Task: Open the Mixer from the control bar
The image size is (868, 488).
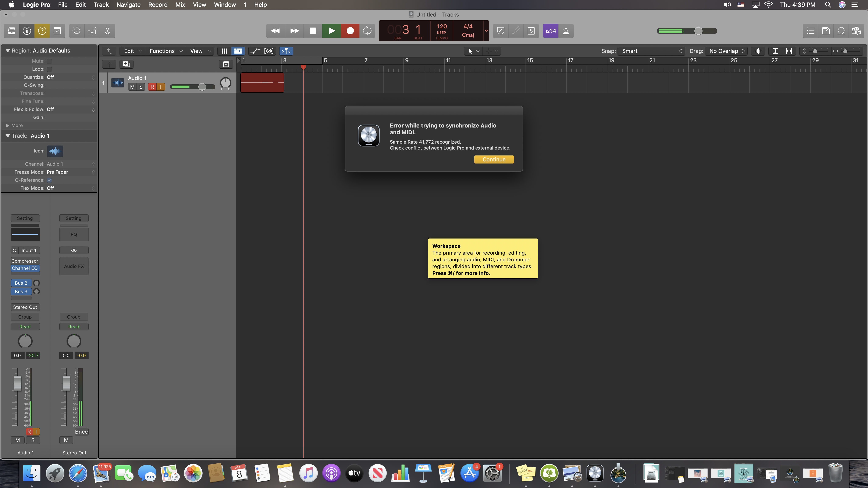Action: [92, 31]
